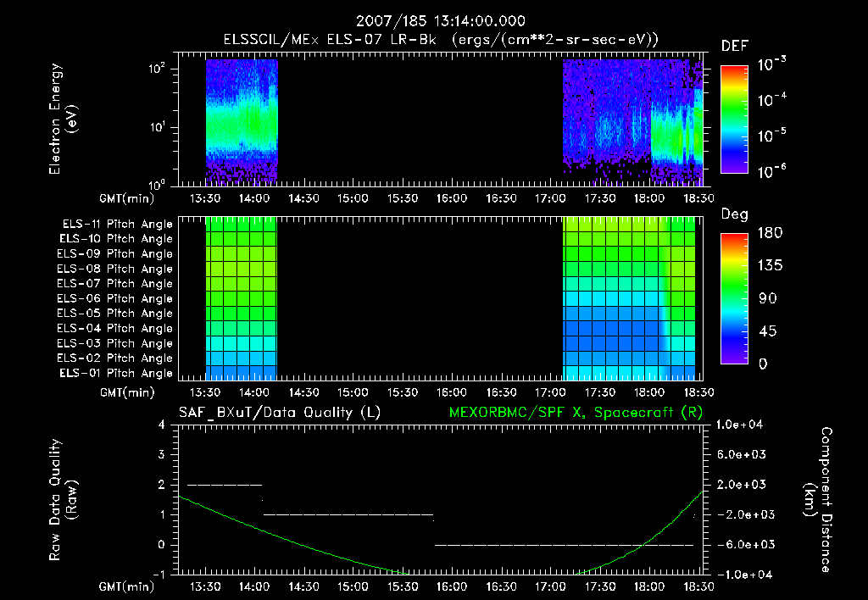Click the ELS-04 Pitch Angle row label
The image size is (868, 600).
pos(115,328)
